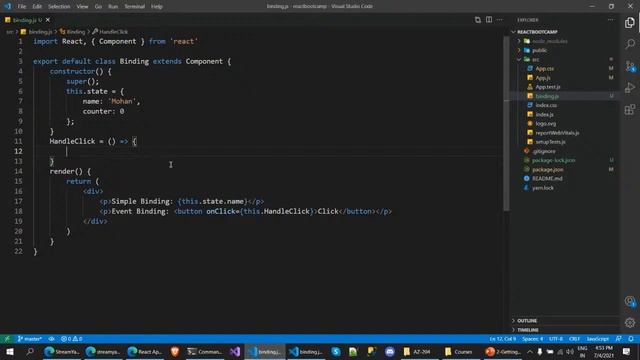The width and height of the screenshot is (640, 360).
Task: Open Explorer panel More Actions ellipsis
Action: click(611, 20)
